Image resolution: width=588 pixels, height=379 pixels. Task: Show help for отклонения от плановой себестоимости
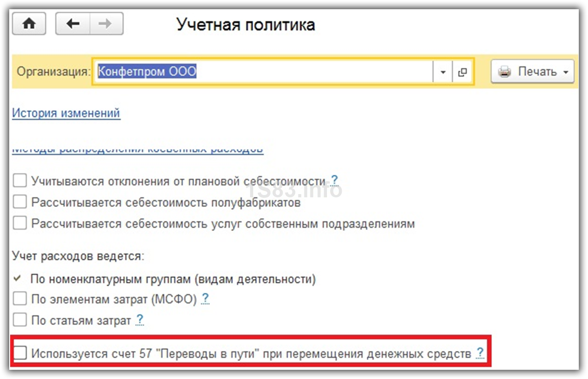(x=334, y=180)
